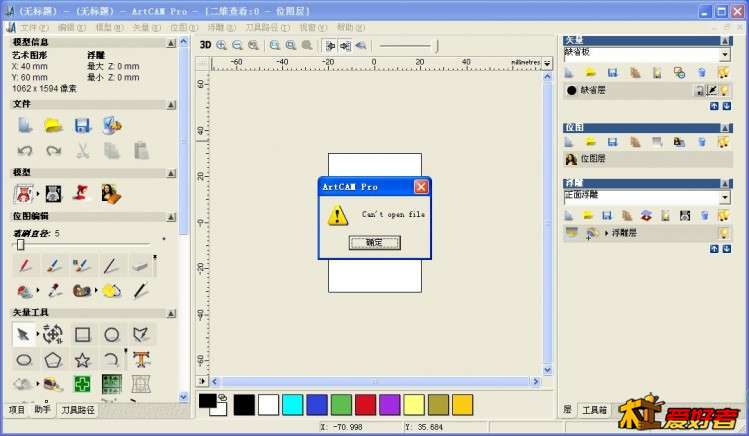Select the eraser tool in 位图编辑
Screen dimensions: 749x436
[x=140, y=266]
